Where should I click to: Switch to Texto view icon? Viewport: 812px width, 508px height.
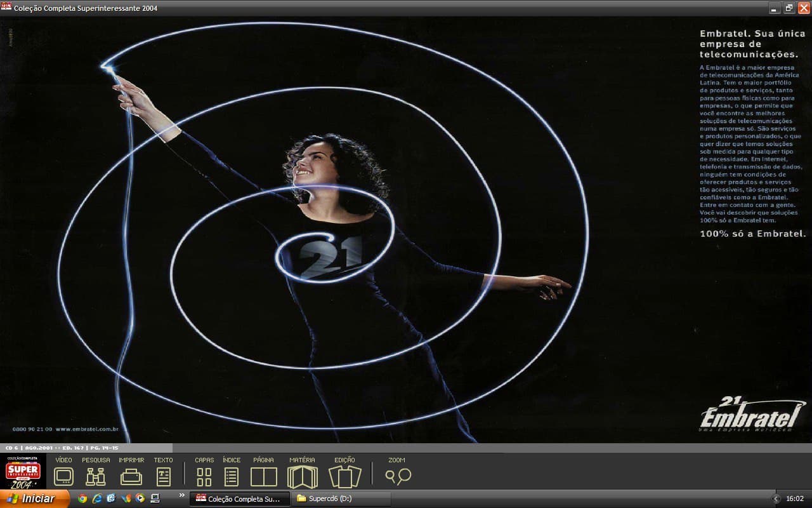163,476
